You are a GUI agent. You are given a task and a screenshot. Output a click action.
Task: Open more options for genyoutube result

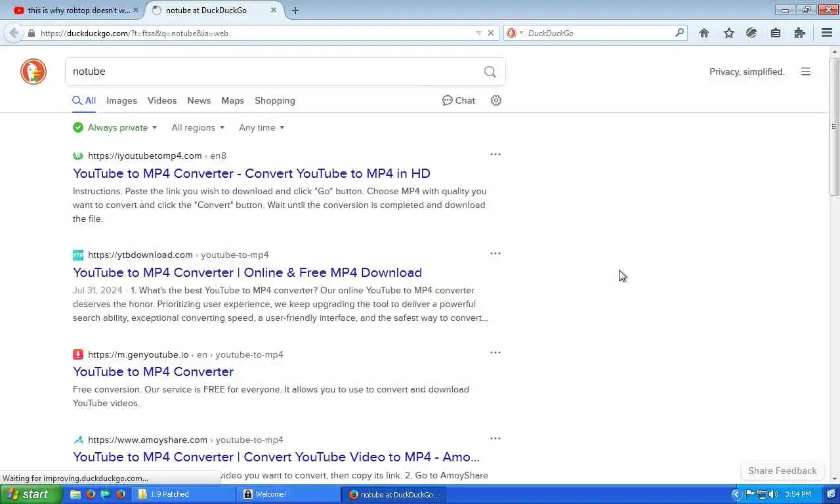(495, 352)
